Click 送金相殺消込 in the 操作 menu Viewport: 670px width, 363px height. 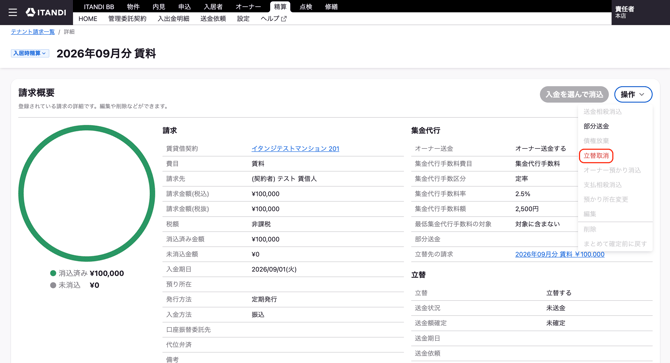click(602, 112)
